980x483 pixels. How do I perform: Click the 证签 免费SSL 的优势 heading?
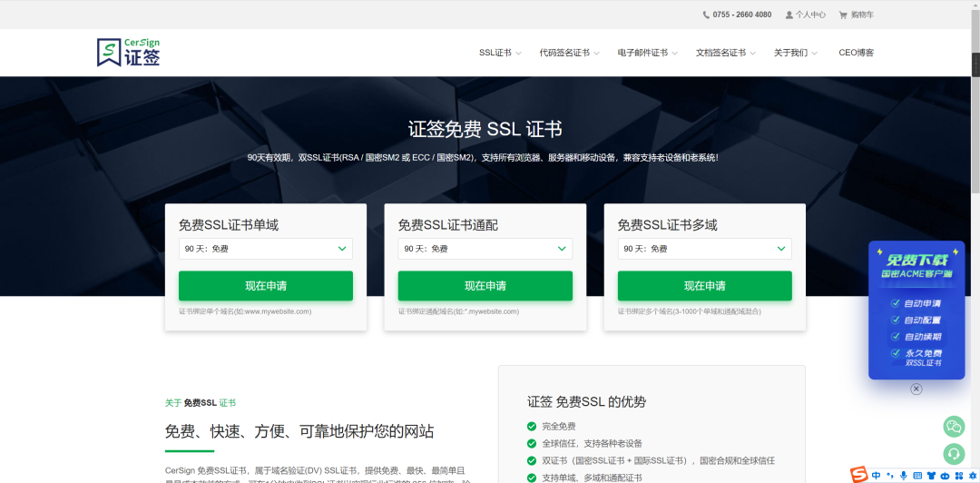pos(586,401)
